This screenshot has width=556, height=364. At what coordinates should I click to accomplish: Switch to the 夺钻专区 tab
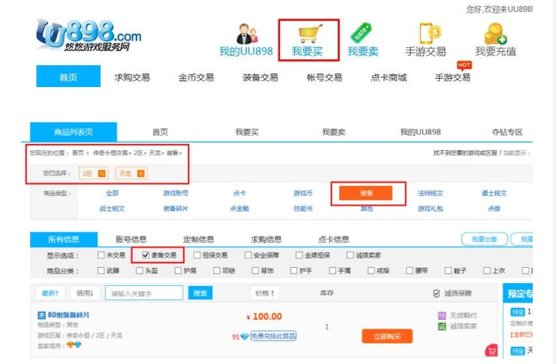click(507, 132)
